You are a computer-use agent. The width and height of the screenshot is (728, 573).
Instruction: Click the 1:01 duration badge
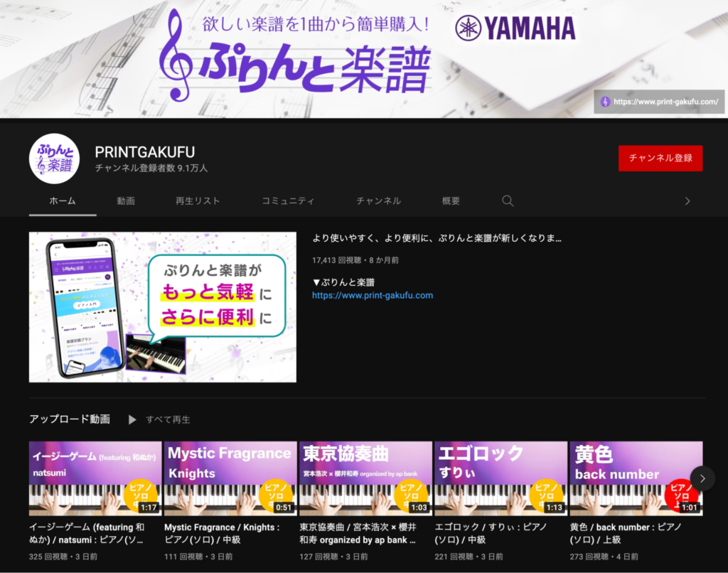[x=690, y=508]
